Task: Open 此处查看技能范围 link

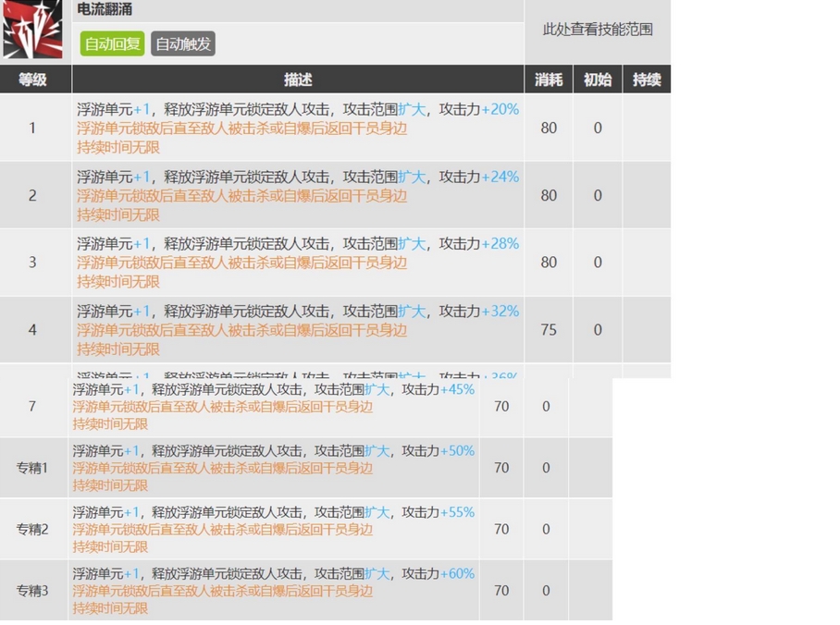Action: [598, 30]
